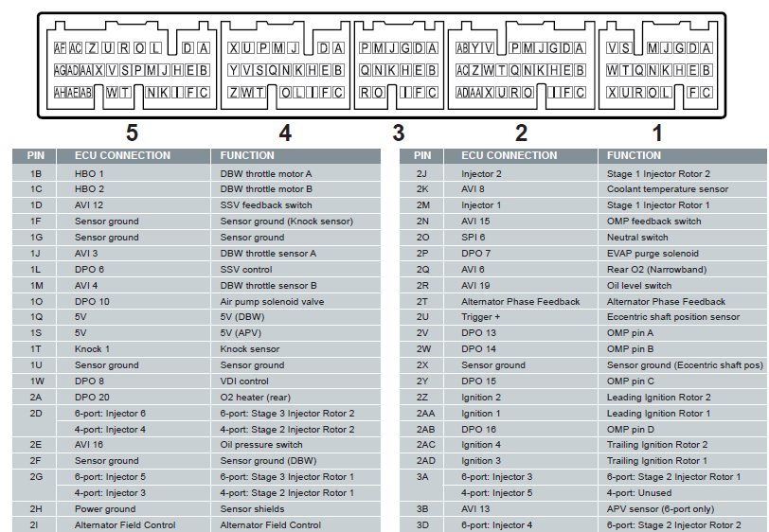769x532 pixels.
Task: Select the '5V (APV)' cell
Action: tap(295, 333)
